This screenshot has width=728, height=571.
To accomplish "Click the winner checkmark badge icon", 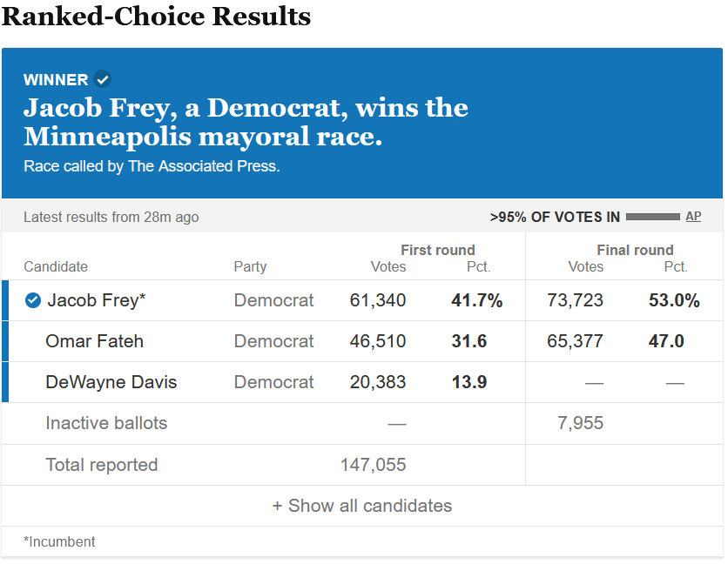I will (x=103, y=79).
